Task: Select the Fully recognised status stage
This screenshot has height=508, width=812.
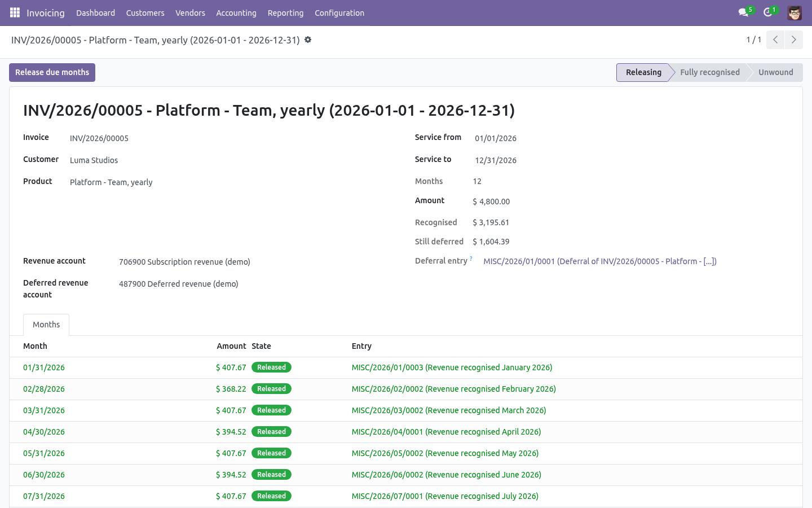Action: pyautogui.click(x=709, y=72)
